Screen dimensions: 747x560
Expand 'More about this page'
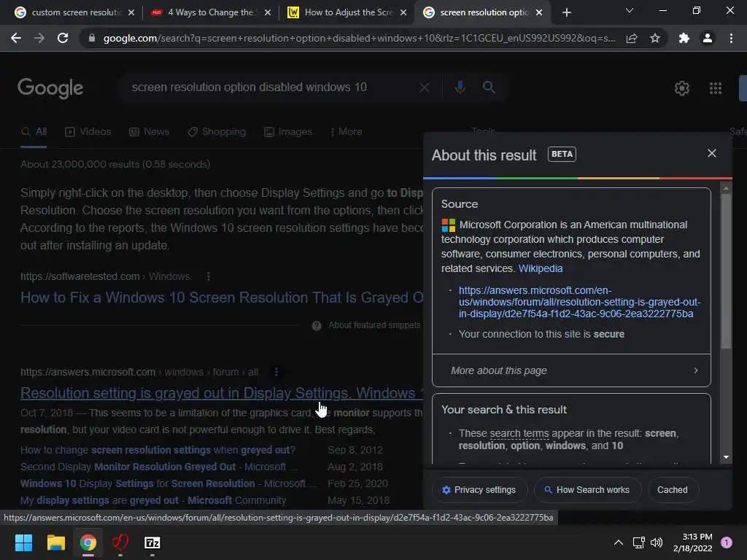[x=571, y=370]
